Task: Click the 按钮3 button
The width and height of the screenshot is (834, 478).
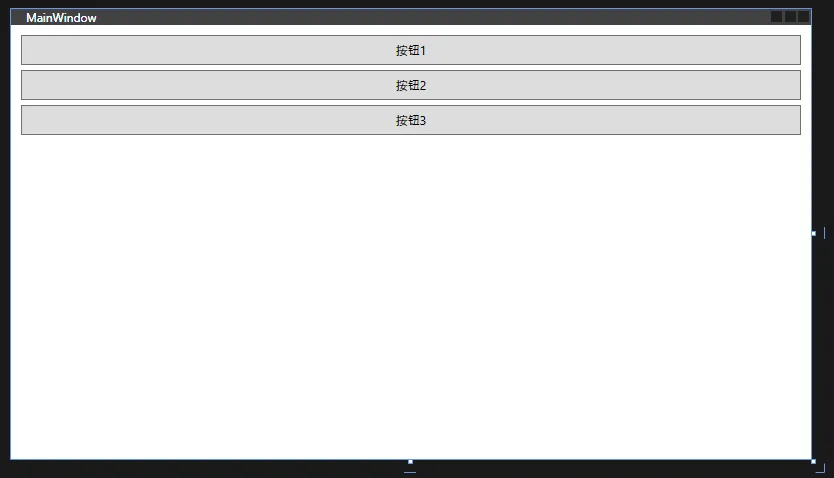Action: point(411,120)
